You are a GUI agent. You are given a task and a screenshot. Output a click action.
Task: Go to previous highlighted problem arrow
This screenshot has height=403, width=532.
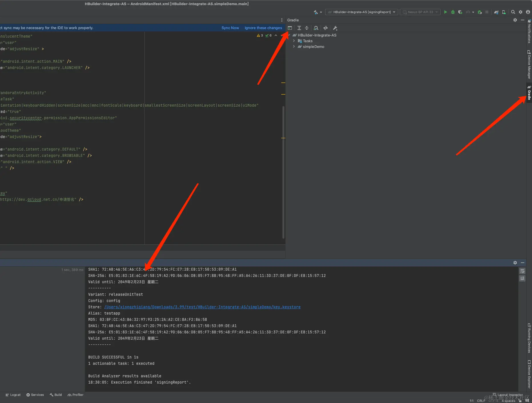(276, 35)
